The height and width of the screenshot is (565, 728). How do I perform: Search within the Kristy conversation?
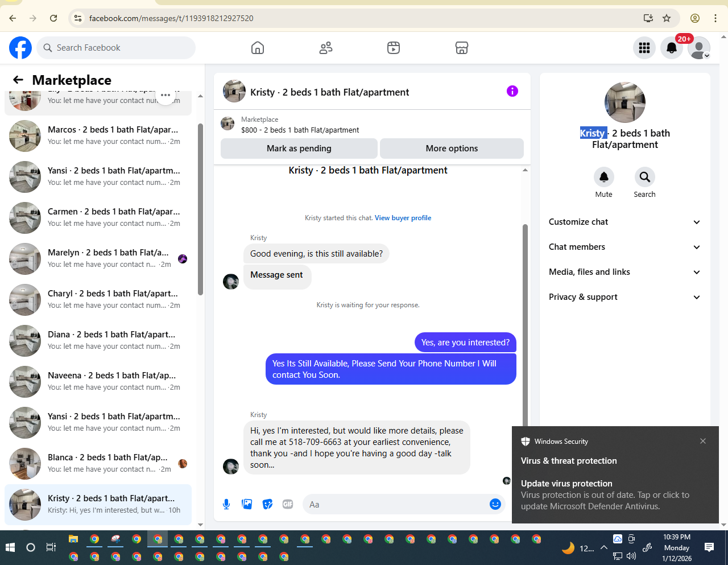(x=645, y=177)
